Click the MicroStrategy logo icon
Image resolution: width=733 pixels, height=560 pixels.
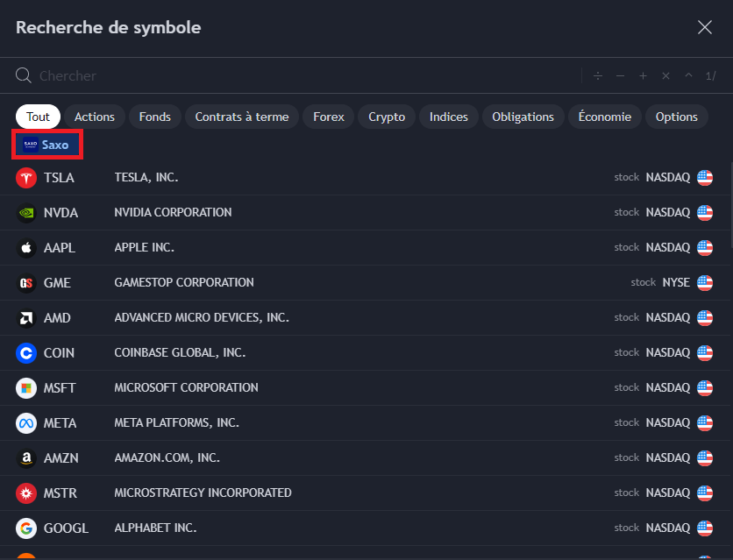click(26, 493)
